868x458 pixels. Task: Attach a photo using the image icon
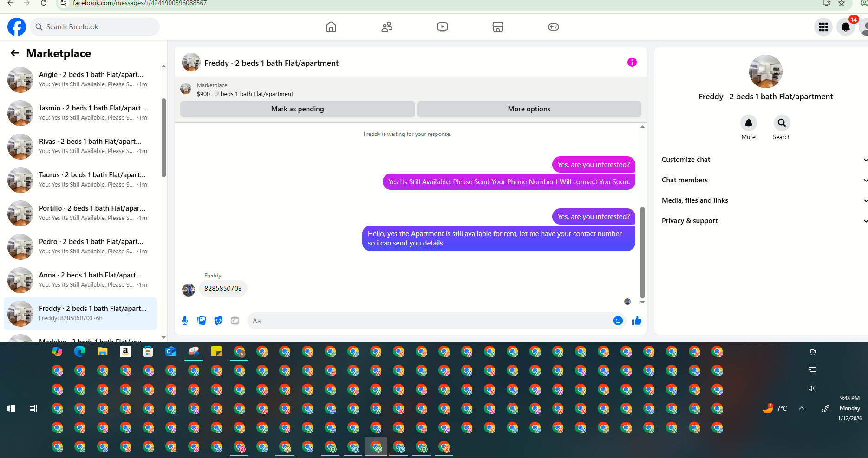pyautogui.click(x=202, y=321)
